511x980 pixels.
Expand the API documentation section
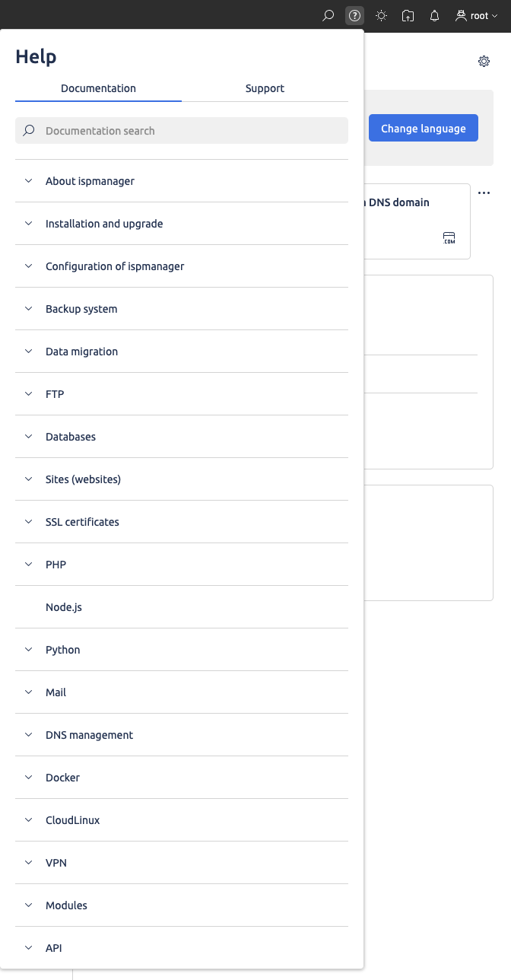pos(53,948)
